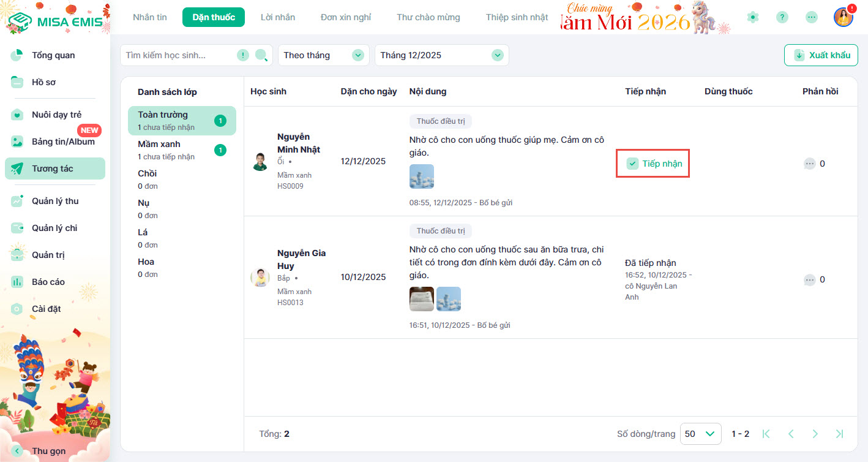Focus the Tìm kiếm học sinh search field
The image size is (868, 462).
[x=178, y=55]
